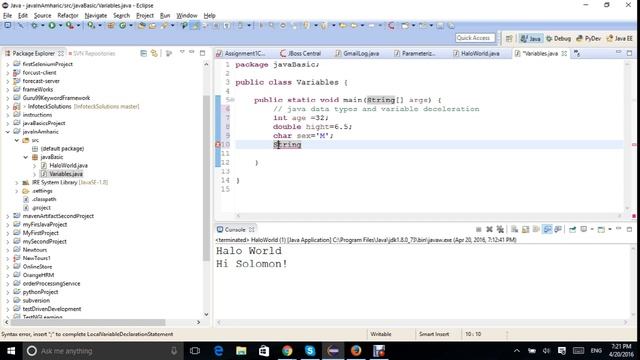Image resolution: width=640 pixels, height=360 pixels.
Task: Toggle Show Console When Standard Error Changes
Action: tap(558, 229)
